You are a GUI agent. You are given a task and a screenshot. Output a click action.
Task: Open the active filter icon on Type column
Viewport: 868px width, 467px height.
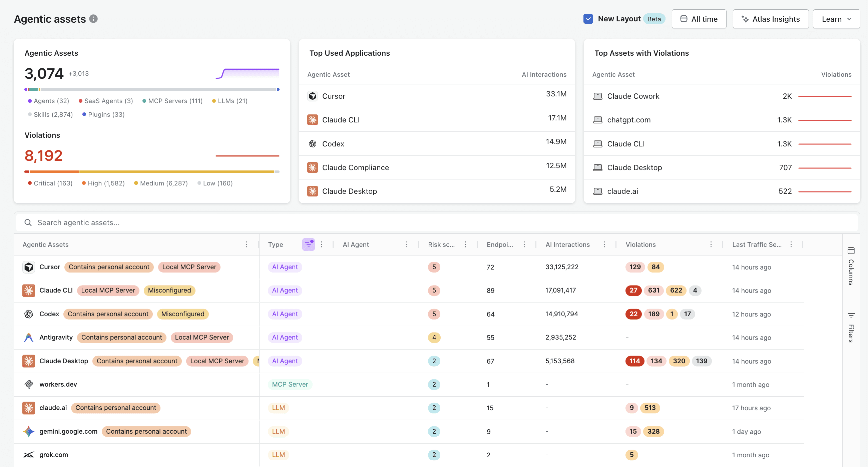[308, 244]
